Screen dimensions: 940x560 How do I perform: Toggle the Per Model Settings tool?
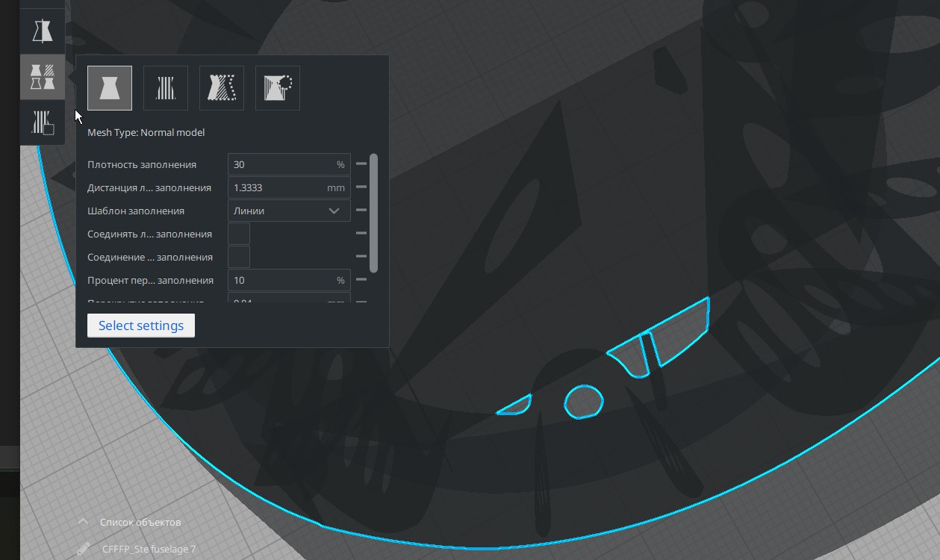click(43, 77)
